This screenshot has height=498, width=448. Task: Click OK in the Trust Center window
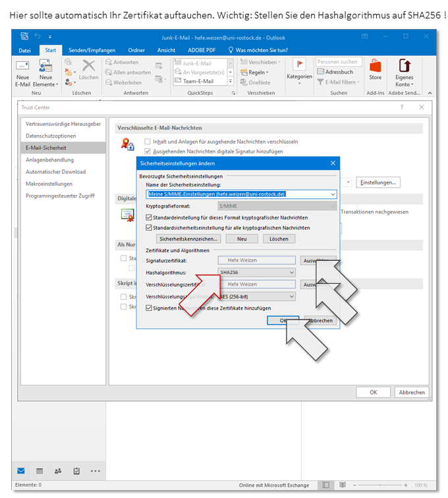(x=373, y=392)
